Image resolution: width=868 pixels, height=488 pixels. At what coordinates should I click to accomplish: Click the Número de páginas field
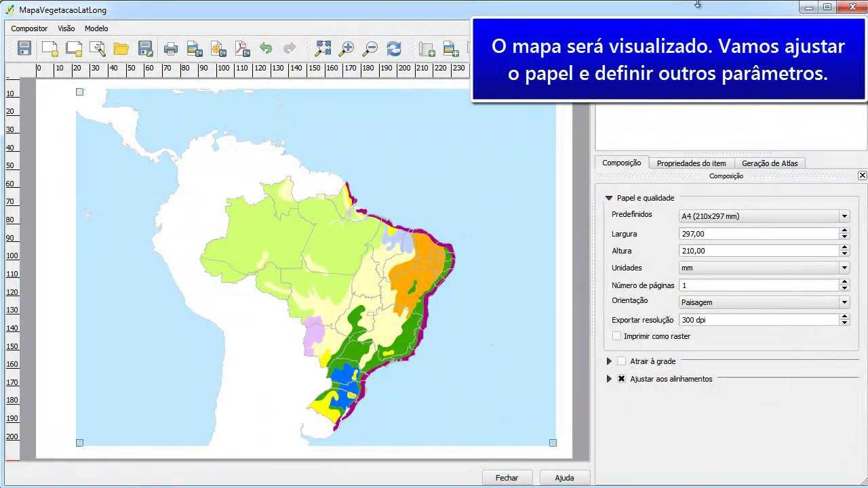tap(759, 285)
